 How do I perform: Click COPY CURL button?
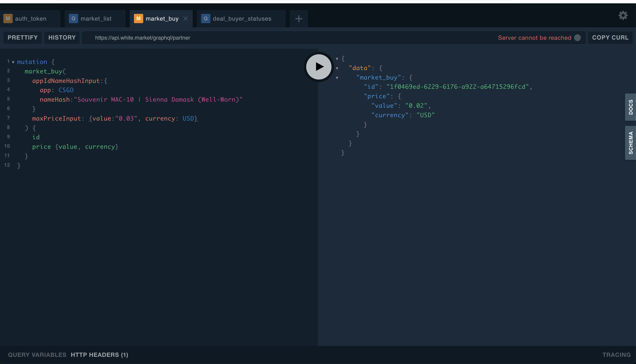pos(610,38)
